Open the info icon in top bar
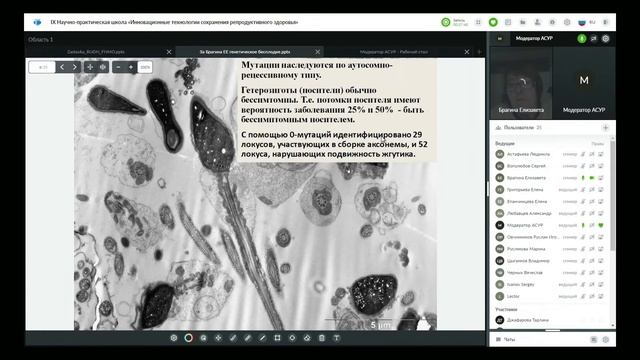The width and height of the screenshot is (640, 360). 552,22
